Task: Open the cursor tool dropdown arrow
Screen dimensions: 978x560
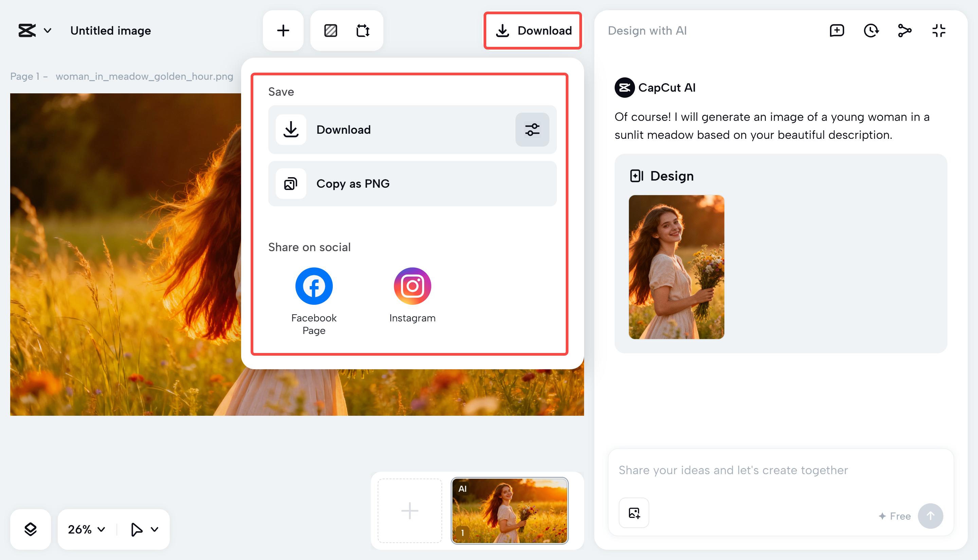Action: (x=155, y=529)
